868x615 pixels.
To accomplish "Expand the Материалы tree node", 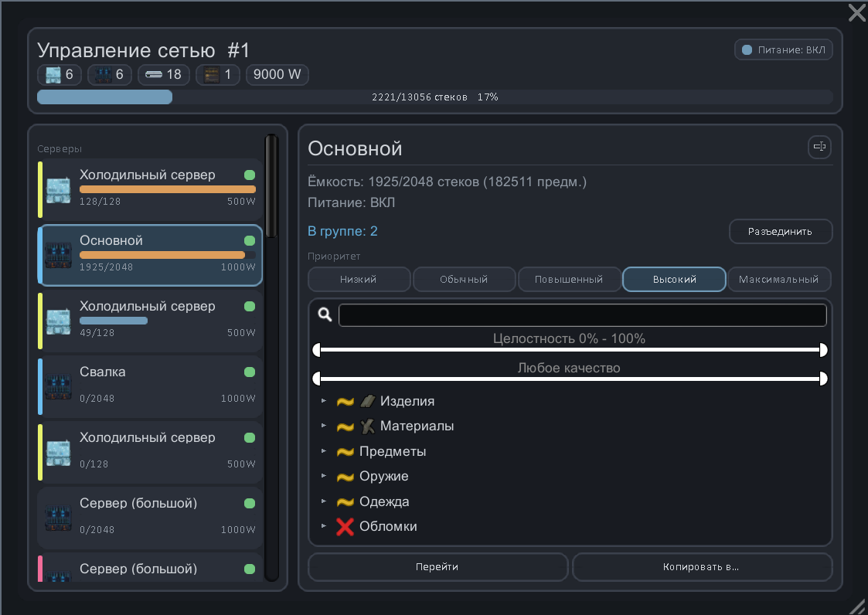I will (x=324, y=426).
